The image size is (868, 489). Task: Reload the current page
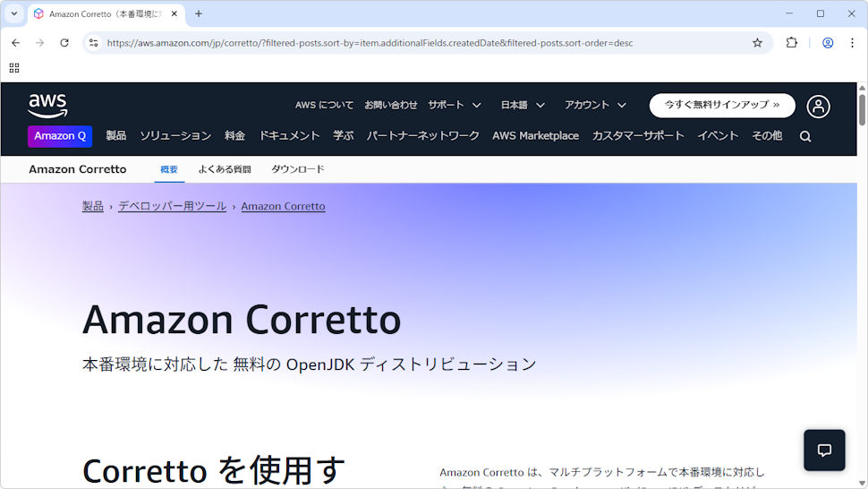[x=64, y=43]
